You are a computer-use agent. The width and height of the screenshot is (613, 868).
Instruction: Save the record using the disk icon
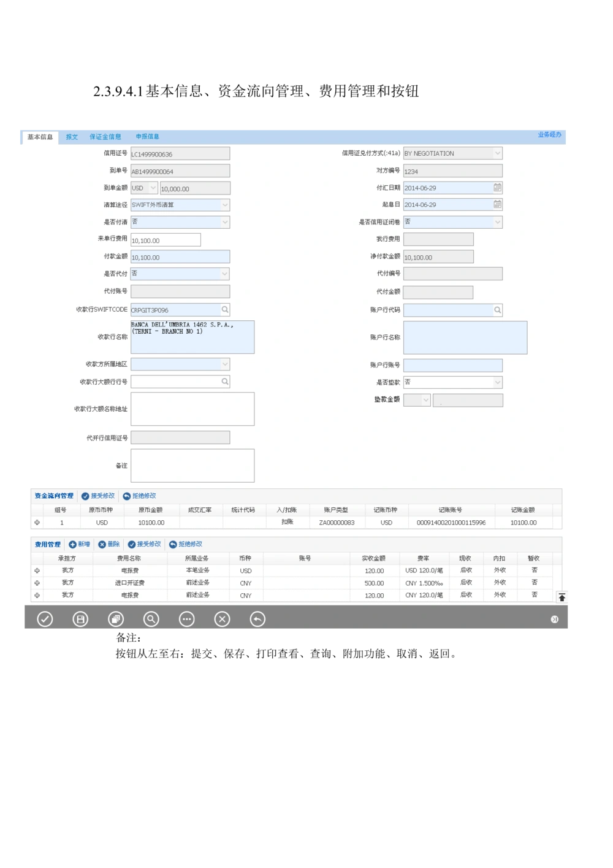click(80, 620)
